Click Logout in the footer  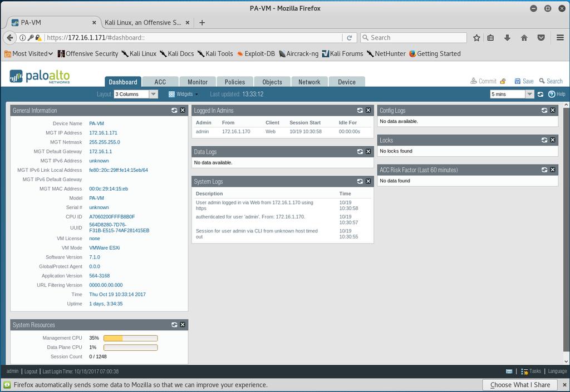click(x=31, y=371)
